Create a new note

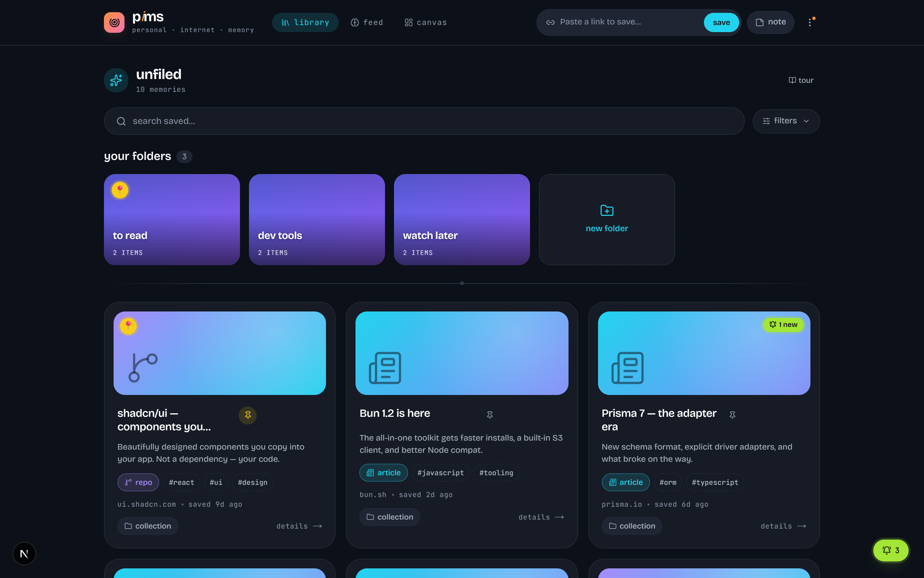pos(771,22)
